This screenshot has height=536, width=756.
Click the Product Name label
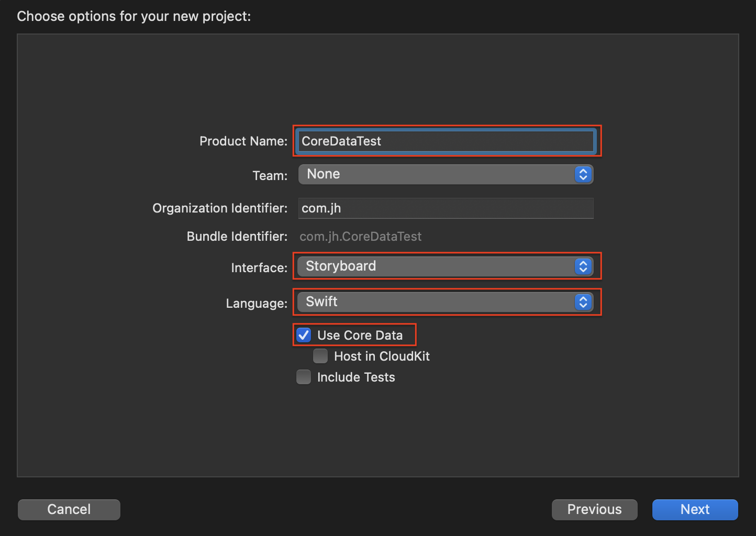(x=243, y=141)
